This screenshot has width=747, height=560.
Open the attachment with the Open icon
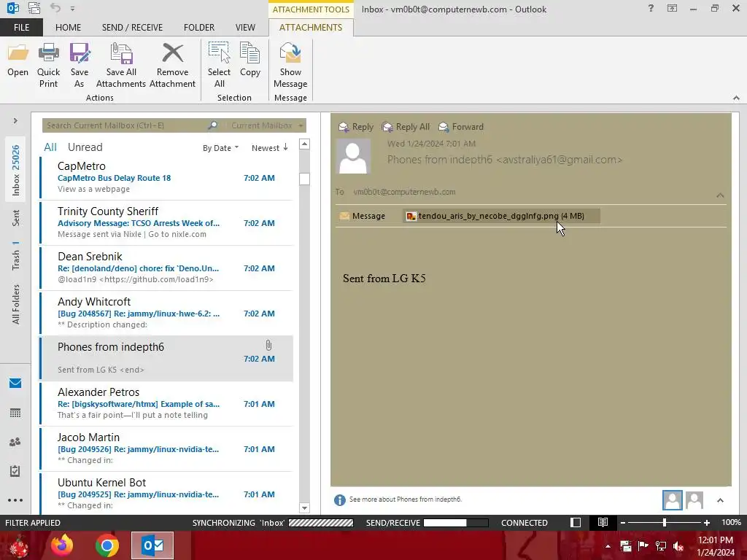[x=18, y=60]
